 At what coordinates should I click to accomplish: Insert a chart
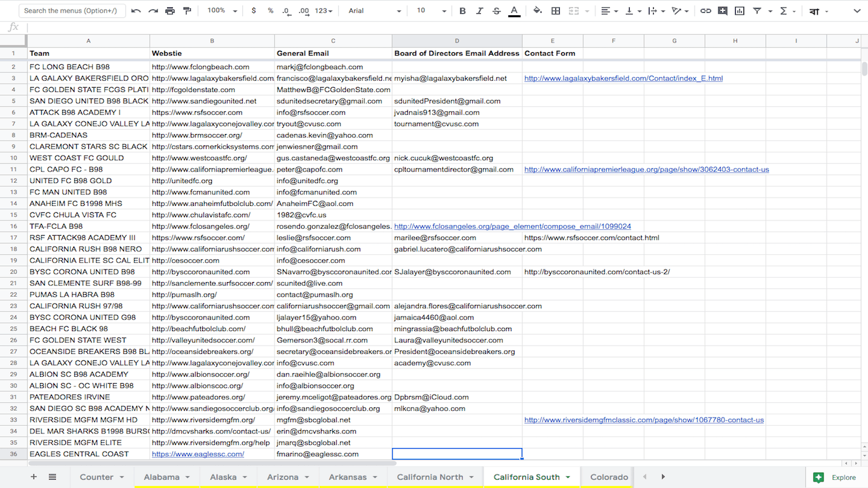(x=740, y=11)
